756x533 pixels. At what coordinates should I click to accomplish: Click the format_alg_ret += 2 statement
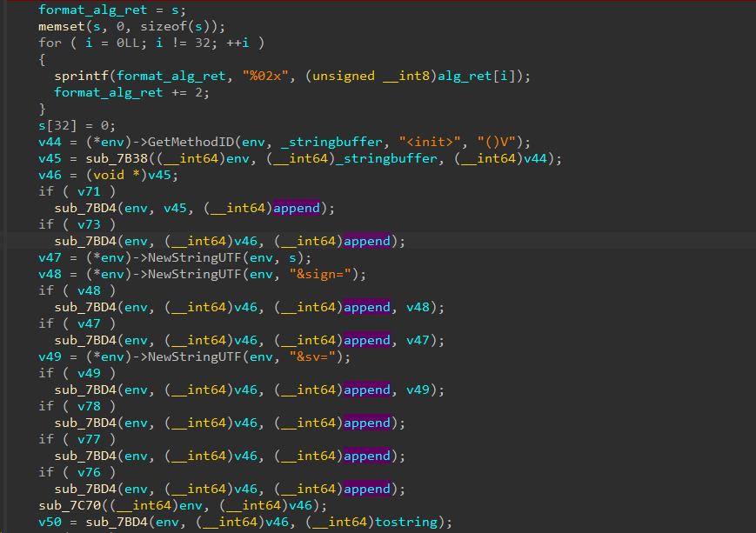[x=132, y=92]
